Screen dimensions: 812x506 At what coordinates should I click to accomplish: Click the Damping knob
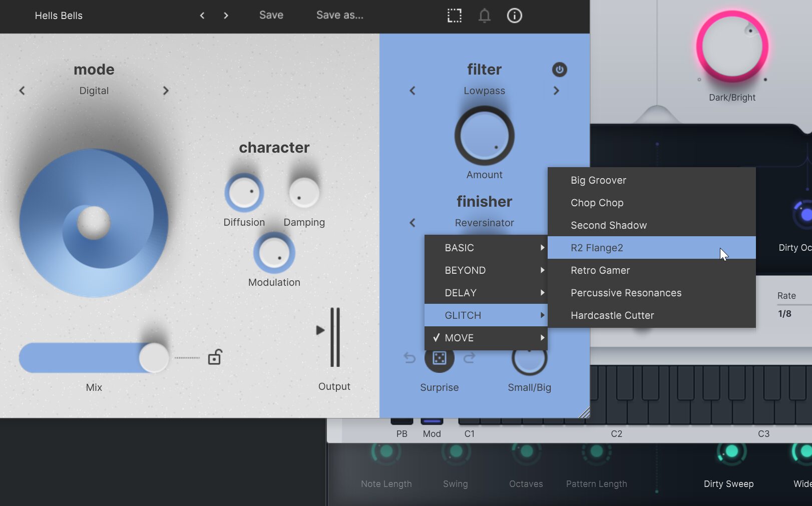304,192
